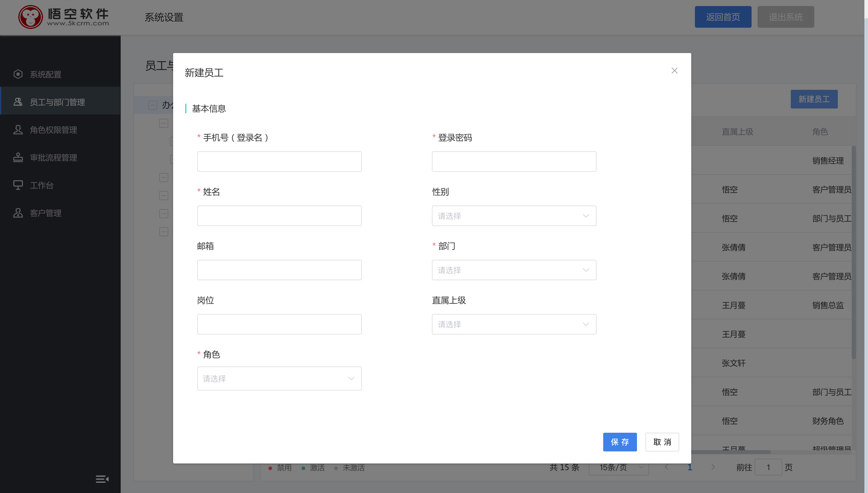Viewport: 868px width, 493px height.
Task: Open the 15条/页 page size dropdown
Action: 618,467
